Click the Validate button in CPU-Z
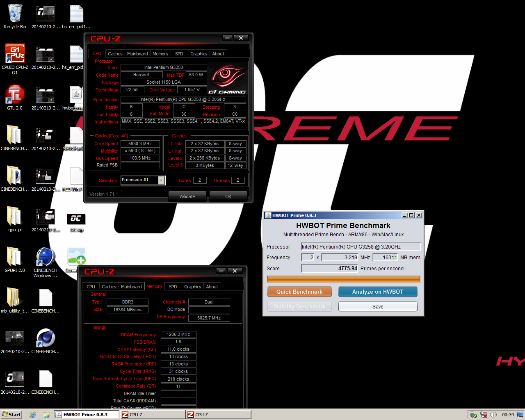The image size is (525, 420). pyautogui.click(x=187, y=196)
